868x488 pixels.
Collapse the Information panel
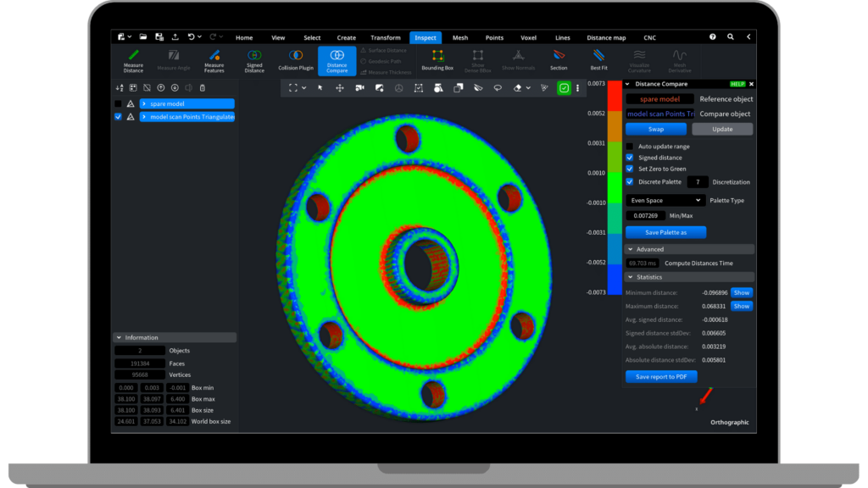coord(119,337)
